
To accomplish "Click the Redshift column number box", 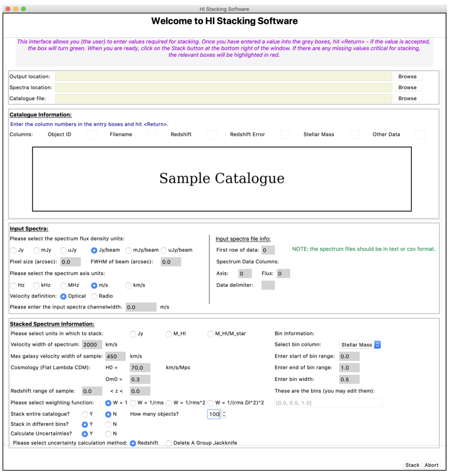I will click(211, 135).
